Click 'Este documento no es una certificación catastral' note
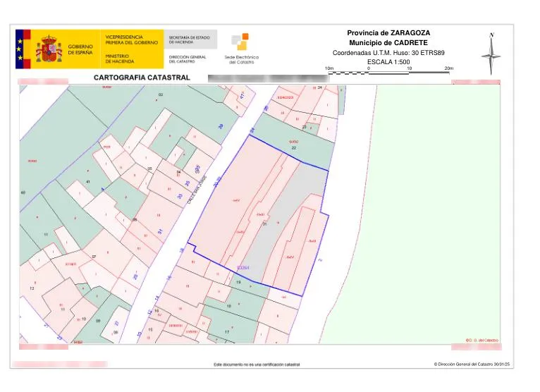 tap(257, 365)
